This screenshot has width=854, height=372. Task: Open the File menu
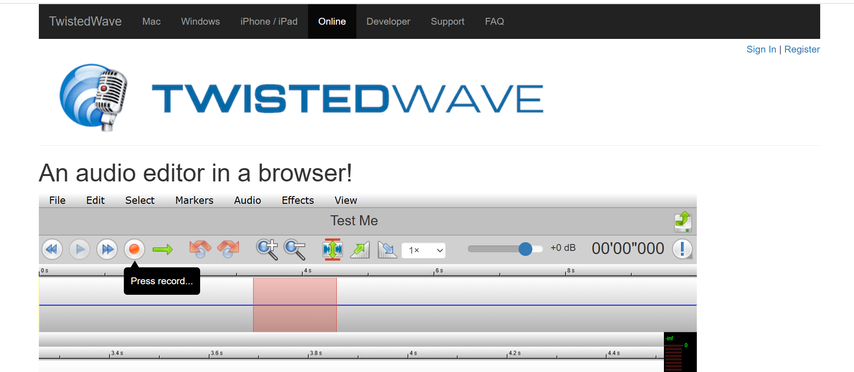[x=57, y=200]
